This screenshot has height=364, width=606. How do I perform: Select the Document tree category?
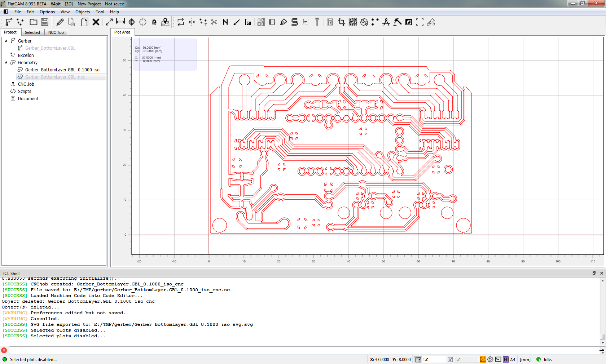pos(28,98)
